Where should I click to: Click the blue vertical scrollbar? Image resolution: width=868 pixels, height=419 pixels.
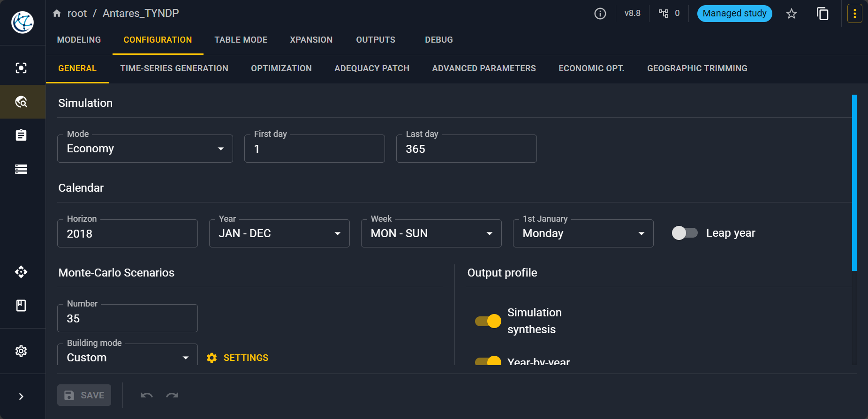coord(854,183)
